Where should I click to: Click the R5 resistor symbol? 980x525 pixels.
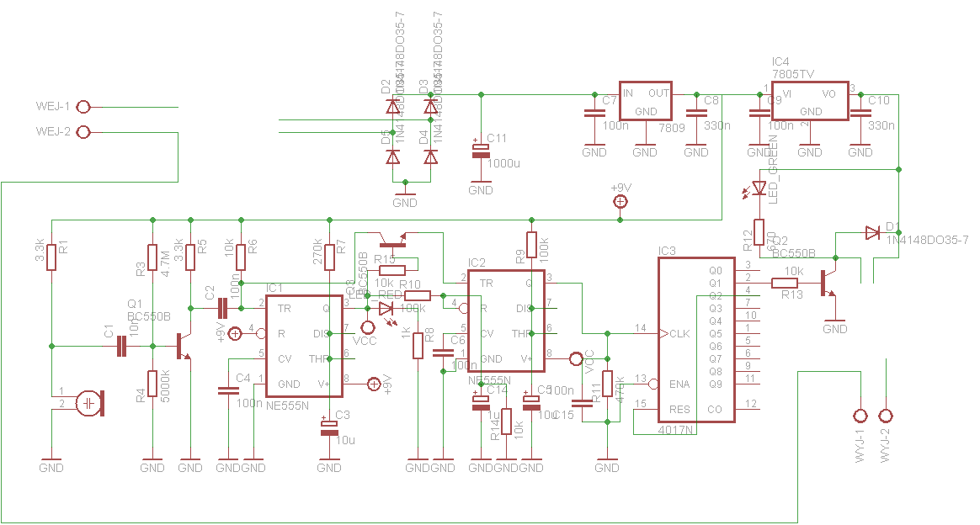190,257
